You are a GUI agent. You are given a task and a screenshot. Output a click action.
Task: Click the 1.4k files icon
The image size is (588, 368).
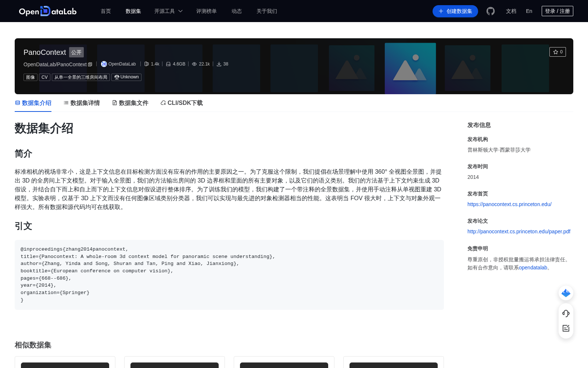click(x=147, y=64)
